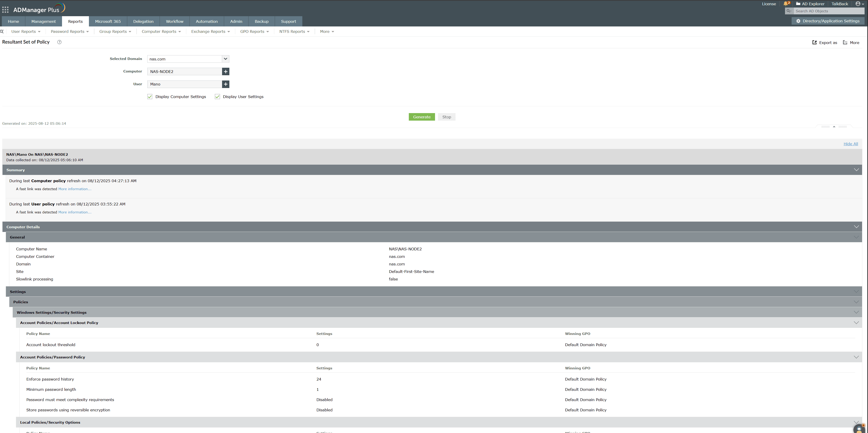Open the Selected Domain dropdown
The height and width of the screenshot is (433, 868).
tap(225, 59)
